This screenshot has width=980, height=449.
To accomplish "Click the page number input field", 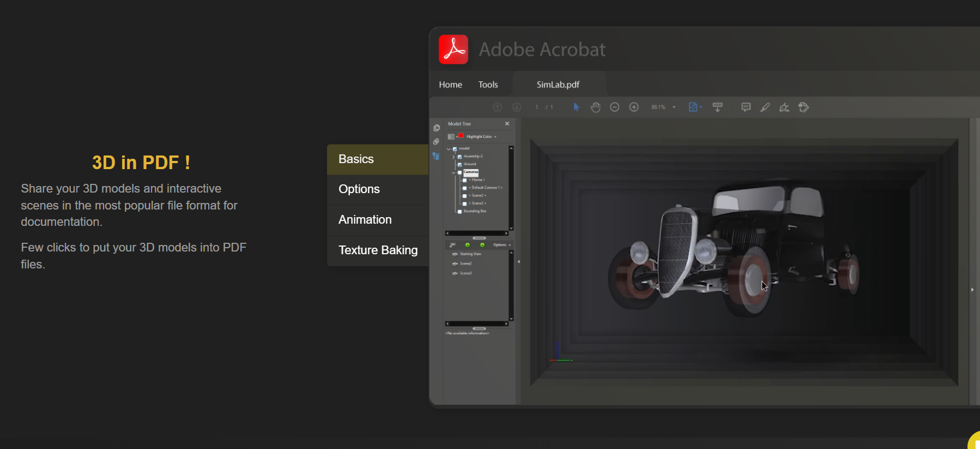I will click(x=537, y=107).
